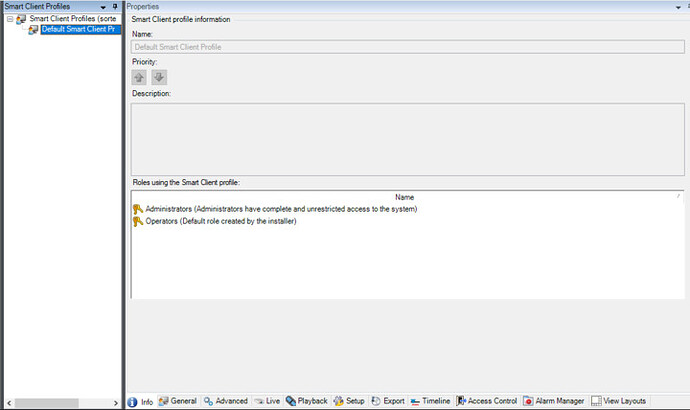690x410 pixels.
Task: Click into the Name input field
Action: tap(407, 47)
